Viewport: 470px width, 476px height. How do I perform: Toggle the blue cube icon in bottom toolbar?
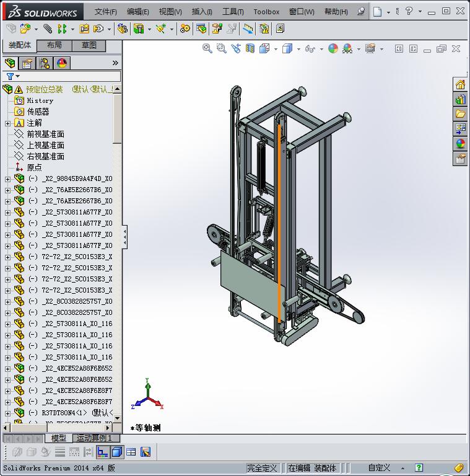point(117,452)
